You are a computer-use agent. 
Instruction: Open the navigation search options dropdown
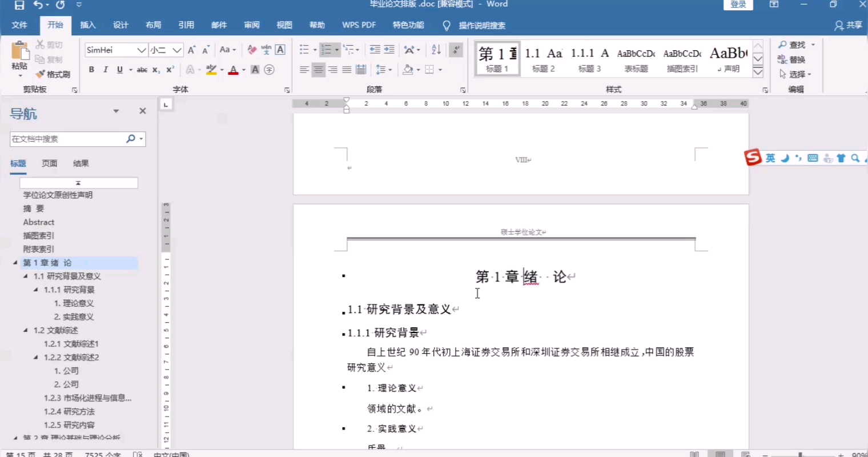(142, 139)
